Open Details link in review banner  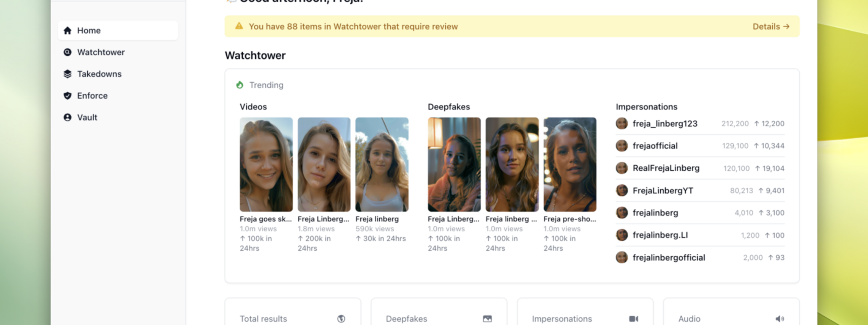[x=771, y=27]
